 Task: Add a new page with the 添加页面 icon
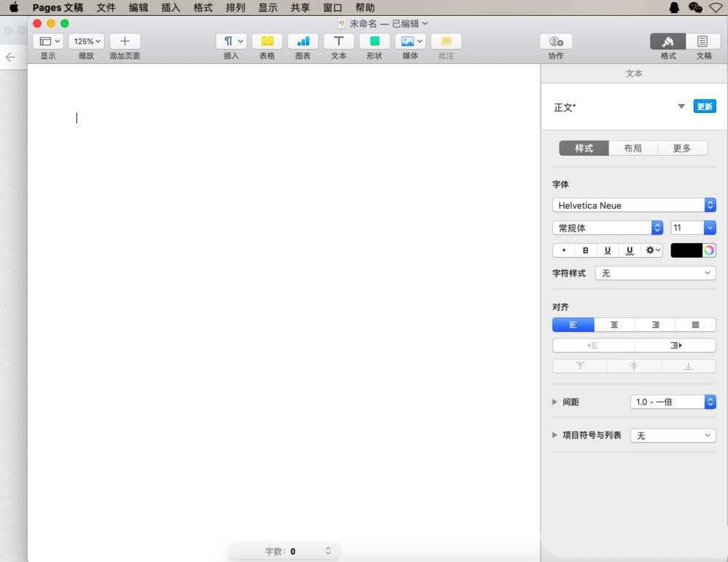[124, 41]
